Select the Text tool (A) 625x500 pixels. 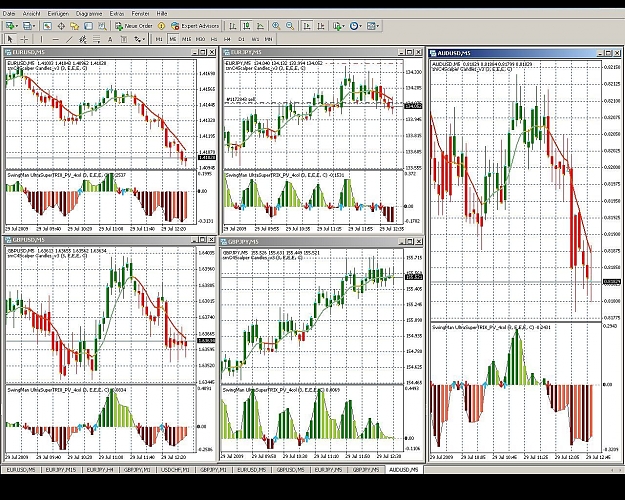click(x=110, y=39)
